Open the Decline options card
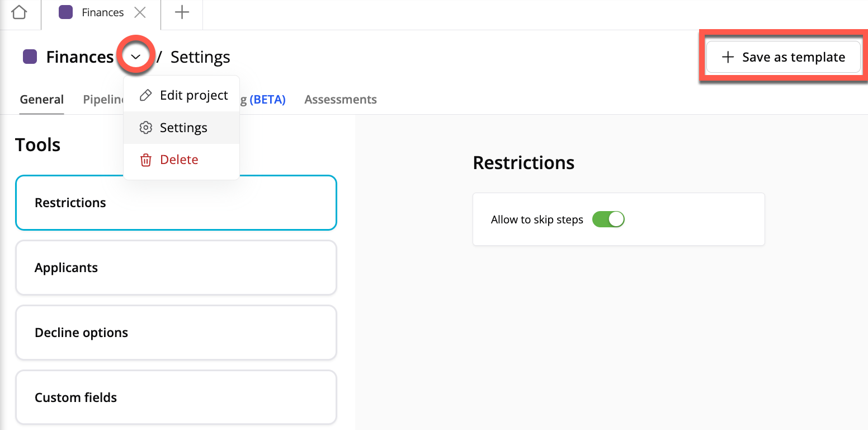This screenshot has width=868, height=430. coord(176,333)
